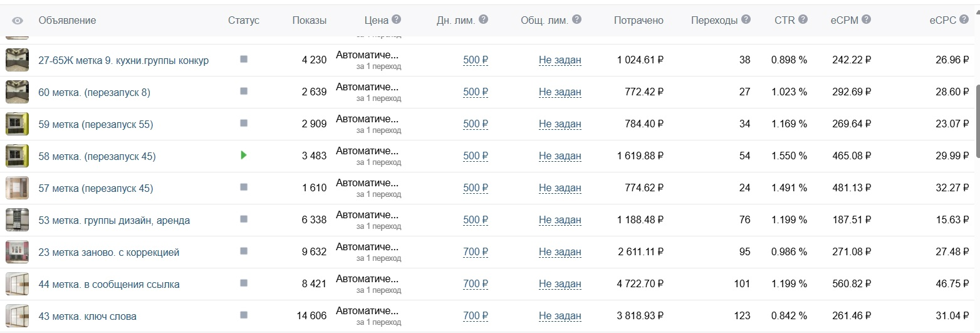The image size is (980, 333).
Task: Toggle the status square of 60 метка ad
Action: 244,91
